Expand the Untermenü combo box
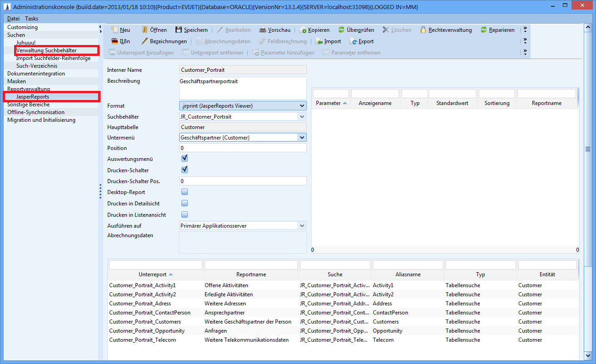This screenshot has height=364, width=596. pos(302,137)
